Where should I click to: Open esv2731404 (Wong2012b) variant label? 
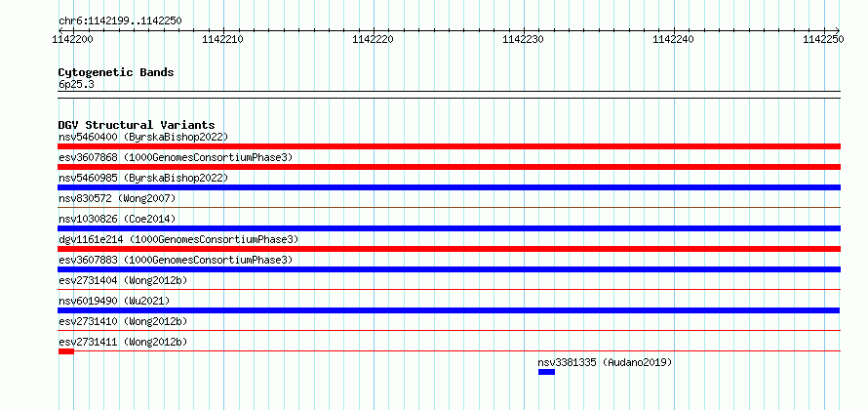[123, 280]
